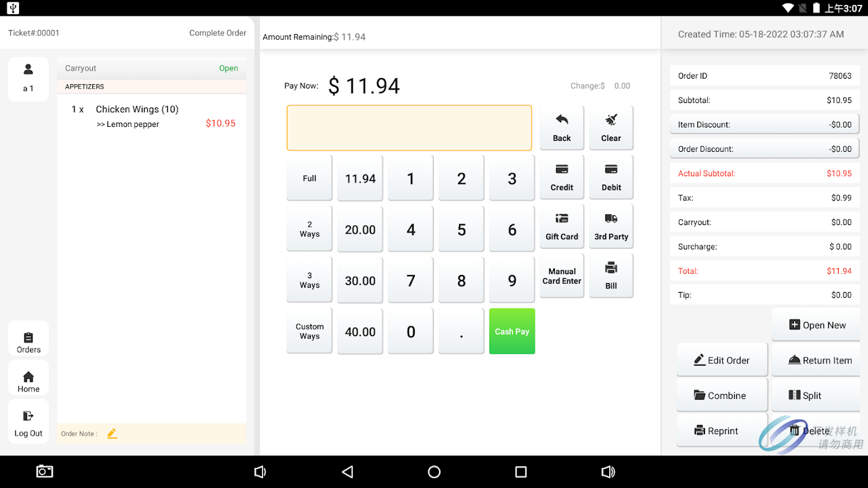
Task: Print the Bill
Action: pyautogui.click(x=611, y=275)
